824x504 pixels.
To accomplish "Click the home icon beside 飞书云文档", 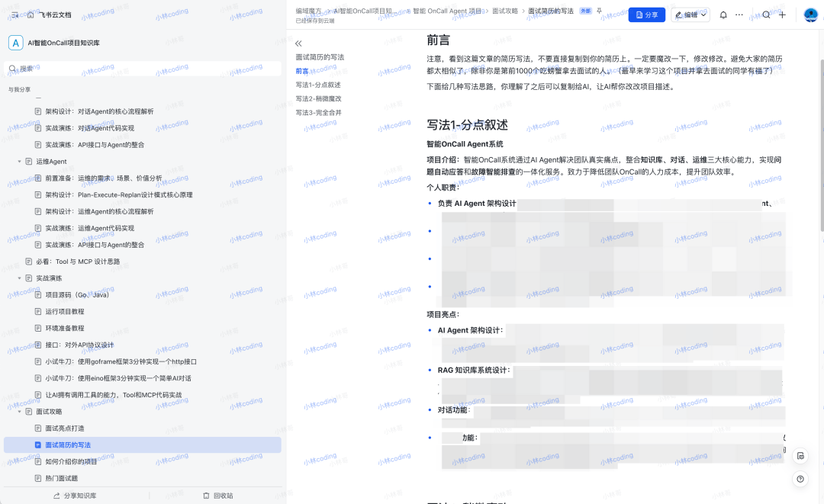I will click(x=32, y=14).
